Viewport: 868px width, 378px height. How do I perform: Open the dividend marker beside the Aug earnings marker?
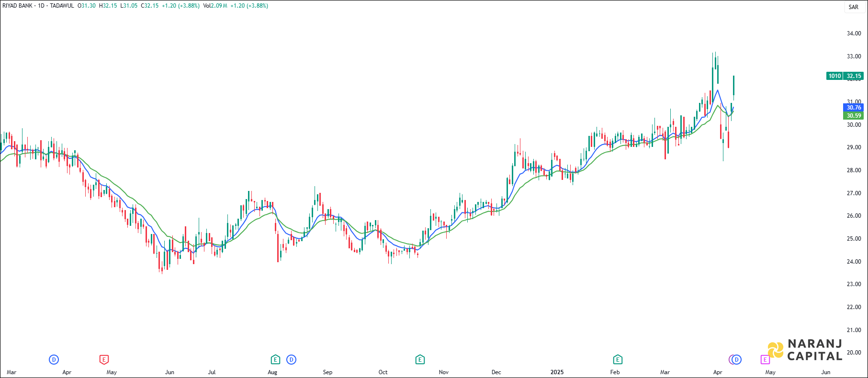pos(291,359)
